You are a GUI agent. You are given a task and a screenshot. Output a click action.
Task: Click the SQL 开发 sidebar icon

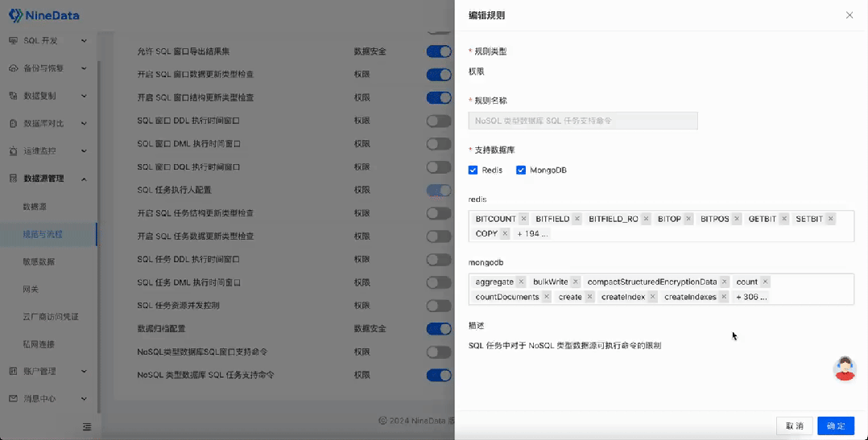(13, 41)
